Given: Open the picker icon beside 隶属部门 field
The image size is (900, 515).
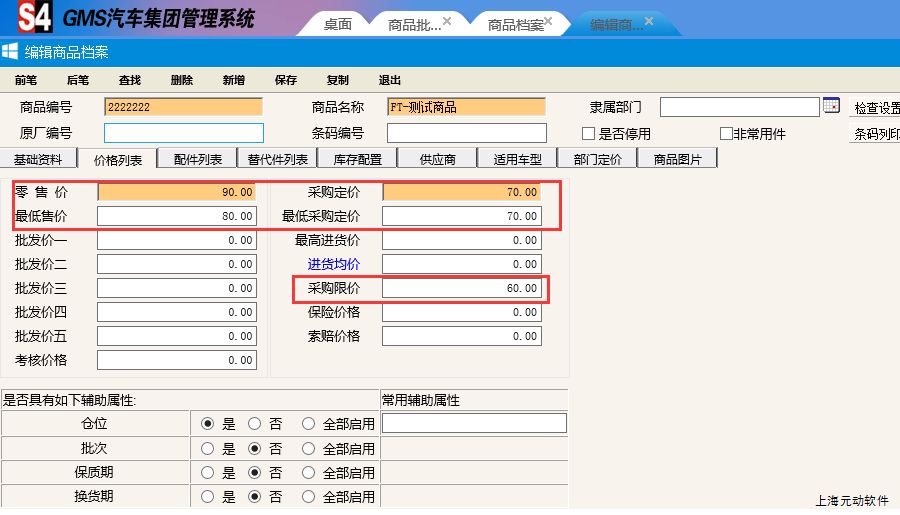Looking at the screenshot, I should 831,106.
